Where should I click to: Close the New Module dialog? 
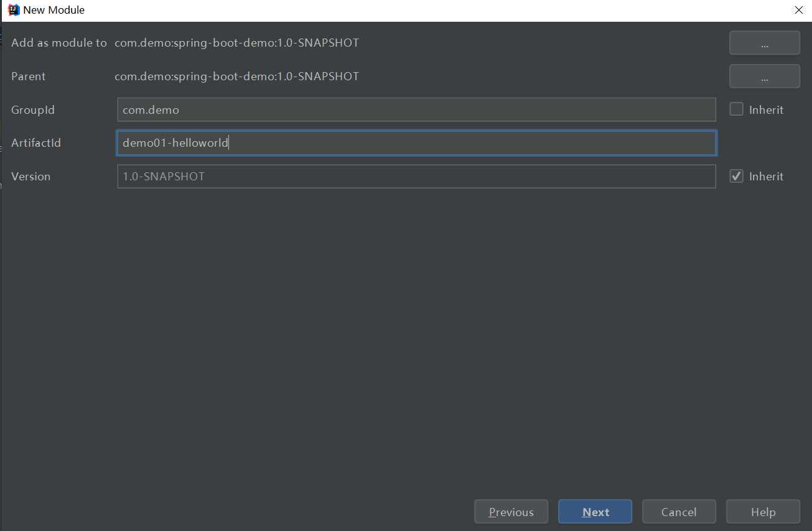point(799,10)
